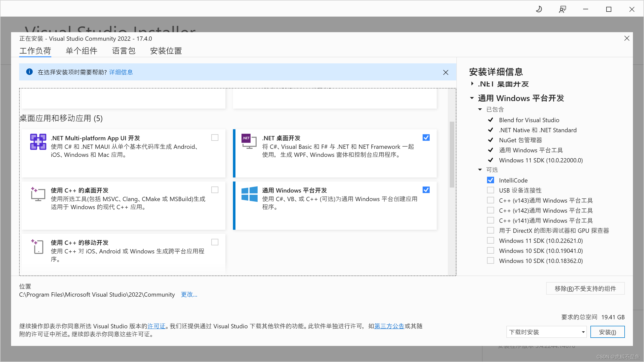Screen dimensions: 644x362
Task: Click the C++ desktop development monitor icon
Action: point(38,194)
